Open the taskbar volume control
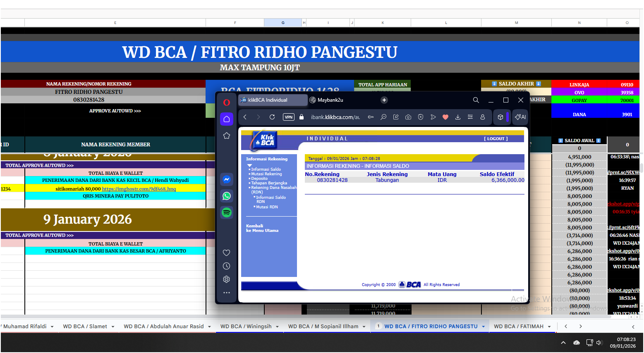Viewport: 644px width, 353px height. (599, 343)
